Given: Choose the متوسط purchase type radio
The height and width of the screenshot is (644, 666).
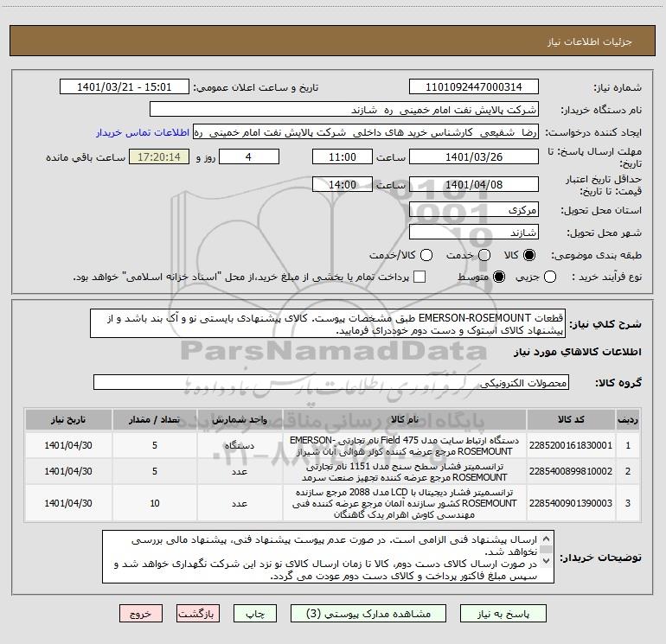Looking at the screenshot, I should [499, 277].
